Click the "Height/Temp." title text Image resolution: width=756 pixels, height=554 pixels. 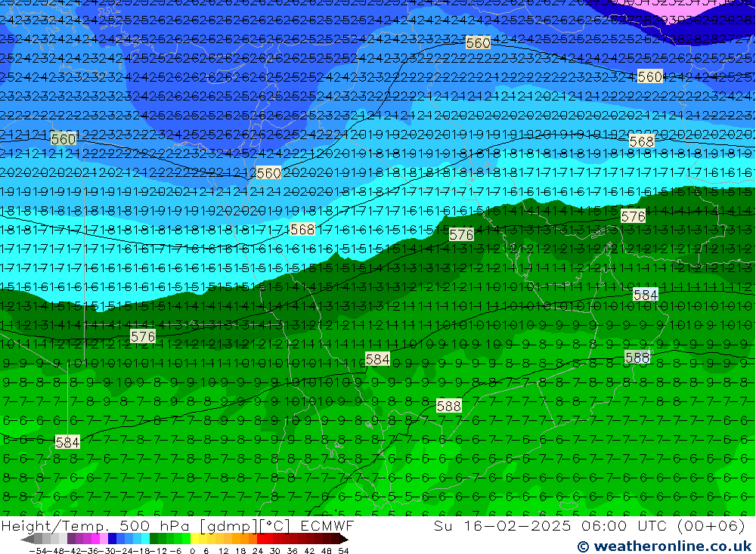[57, 525]
